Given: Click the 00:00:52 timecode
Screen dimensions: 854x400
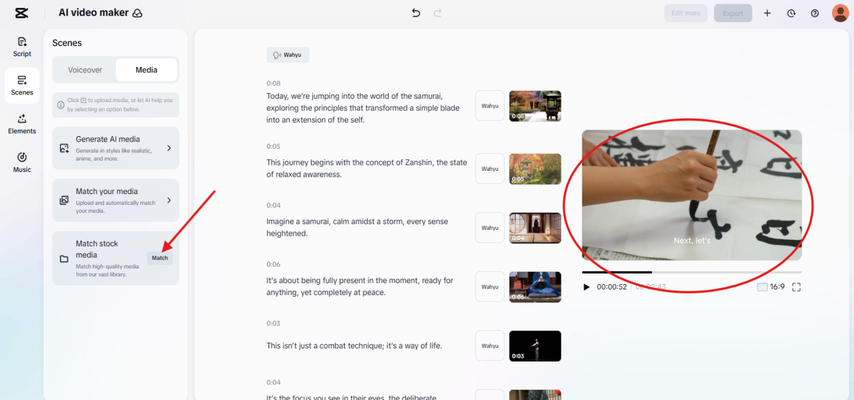Looking at the screenshot, I should point(612,287).
